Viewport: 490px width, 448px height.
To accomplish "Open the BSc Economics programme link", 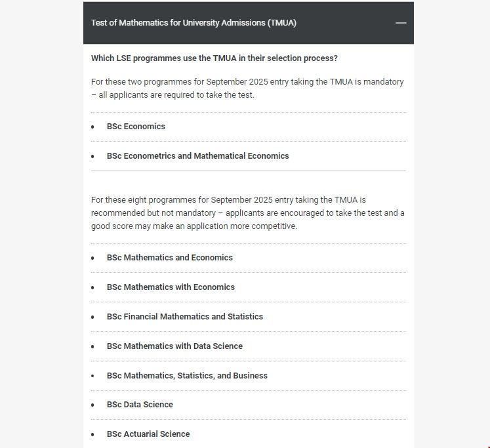I will tap(136, 127).
